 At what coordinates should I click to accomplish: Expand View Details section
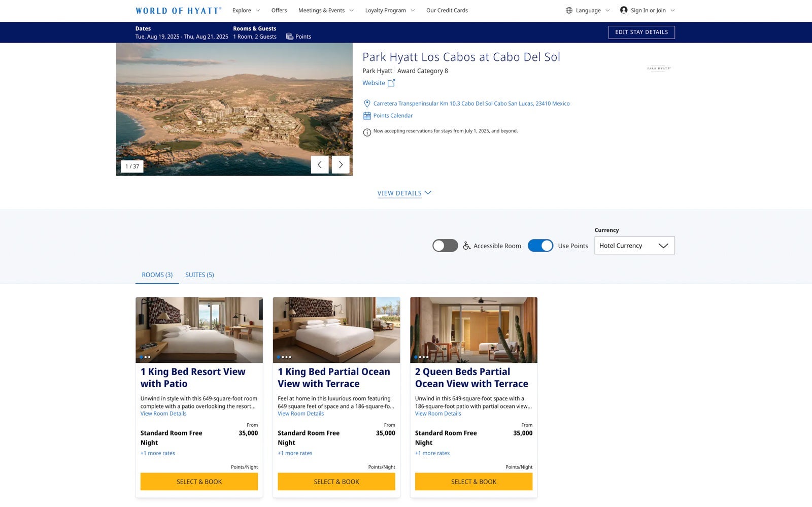point(404,193)
